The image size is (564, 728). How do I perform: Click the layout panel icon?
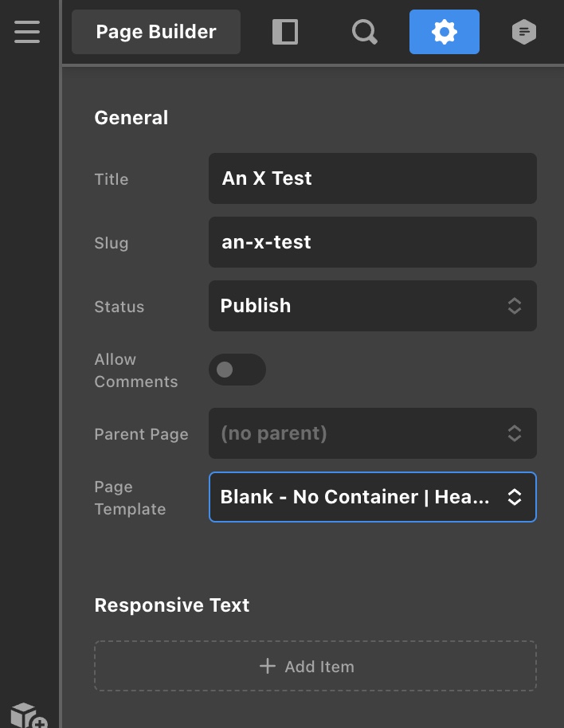point(285,32)
